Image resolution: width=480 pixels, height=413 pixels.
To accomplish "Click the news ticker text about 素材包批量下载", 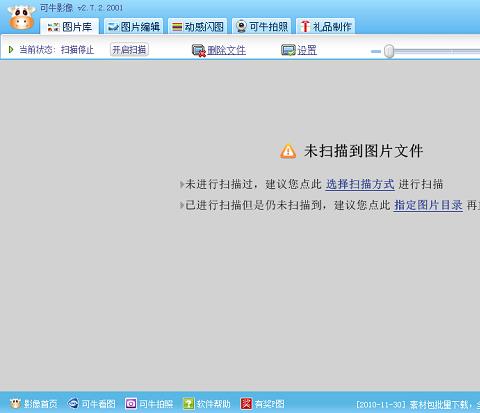I will (418, 404).
